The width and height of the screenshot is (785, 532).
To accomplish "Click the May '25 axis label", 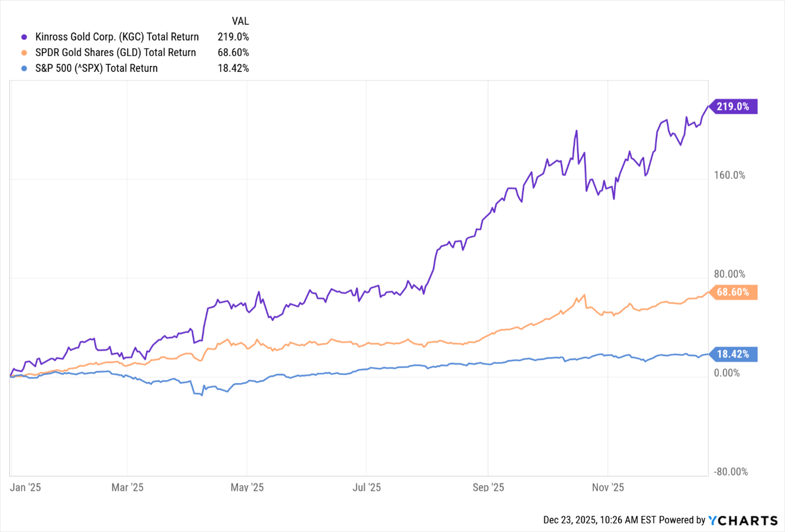I will 247,488.
